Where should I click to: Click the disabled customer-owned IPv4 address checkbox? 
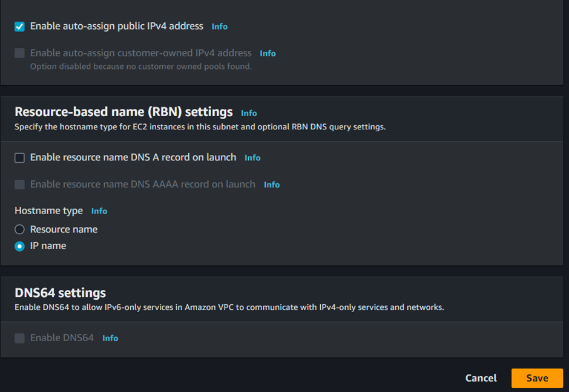tap(19, 53)
